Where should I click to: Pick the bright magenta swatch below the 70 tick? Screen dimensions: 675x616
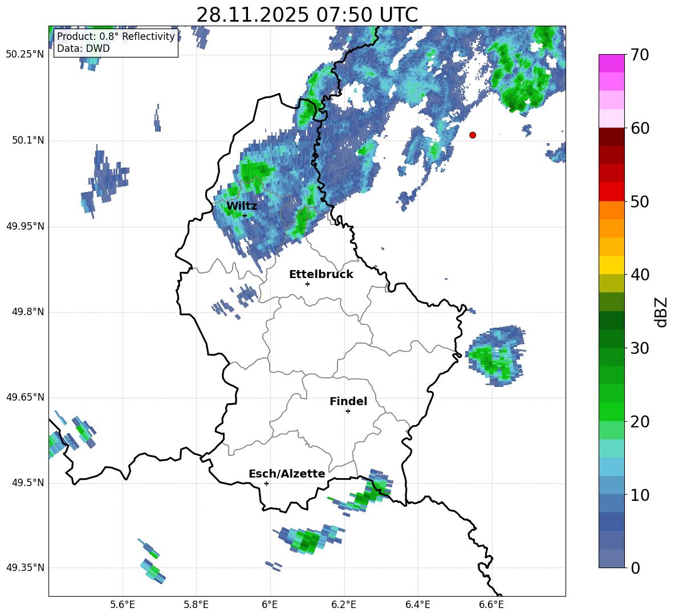coord(611,64)
